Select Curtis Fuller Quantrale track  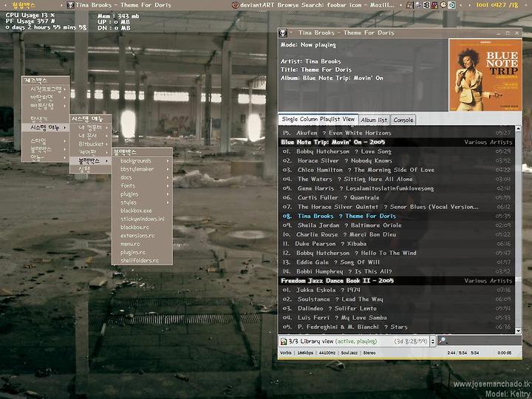pos(396,197)
